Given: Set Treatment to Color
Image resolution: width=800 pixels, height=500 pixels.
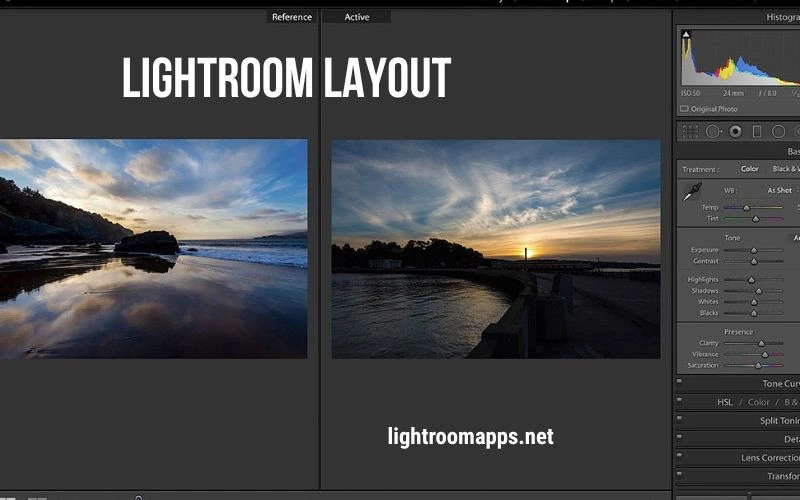Looking at the screenshot, I should (x=749, y=169).
